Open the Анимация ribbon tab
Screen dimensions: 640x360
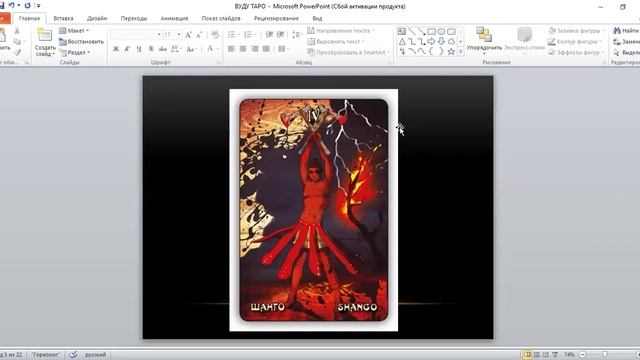coord(174,18)
